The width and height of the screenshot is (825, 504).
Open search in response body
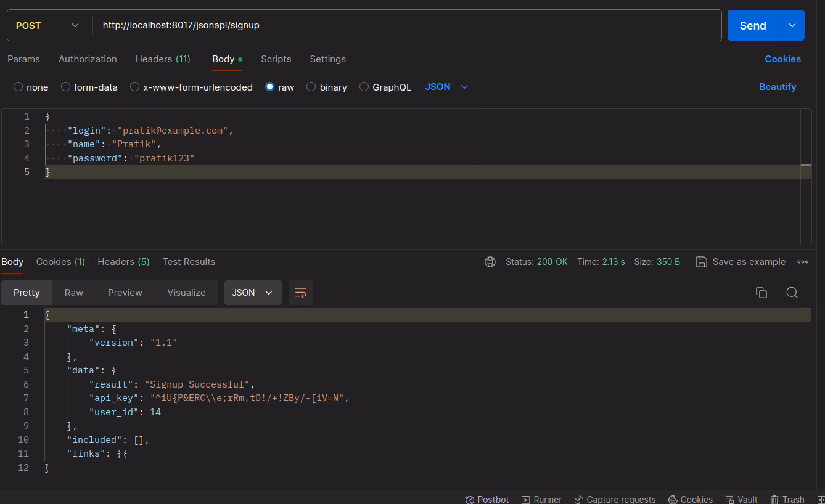tap(792, 293)
